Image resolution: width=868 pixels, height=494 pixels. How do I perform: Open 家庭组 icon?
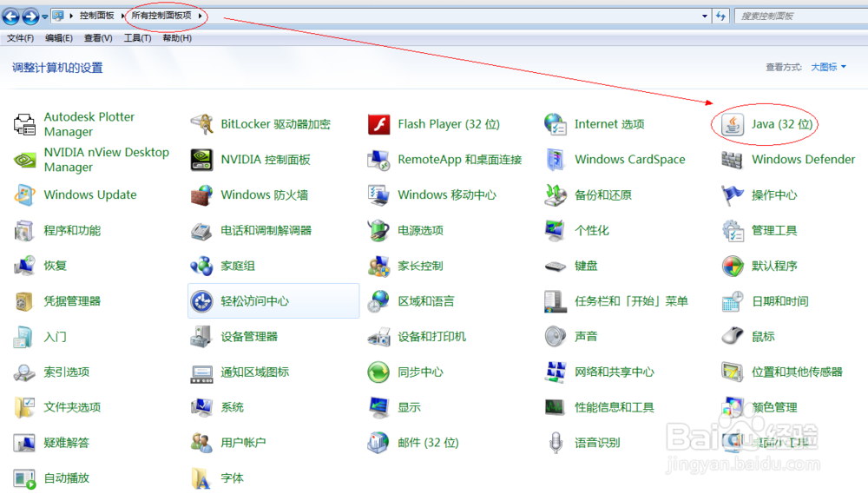pos(201,266)
